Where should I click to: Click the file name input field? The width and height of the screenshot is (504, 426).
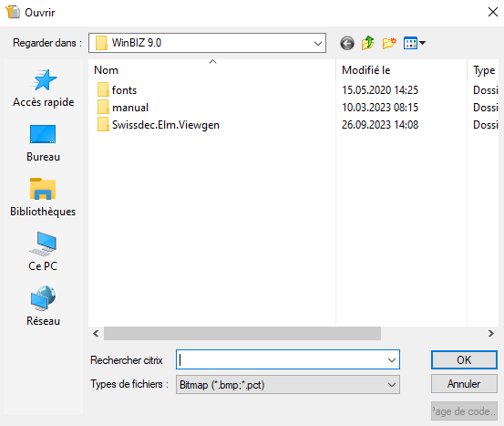(x=281, y=359)
